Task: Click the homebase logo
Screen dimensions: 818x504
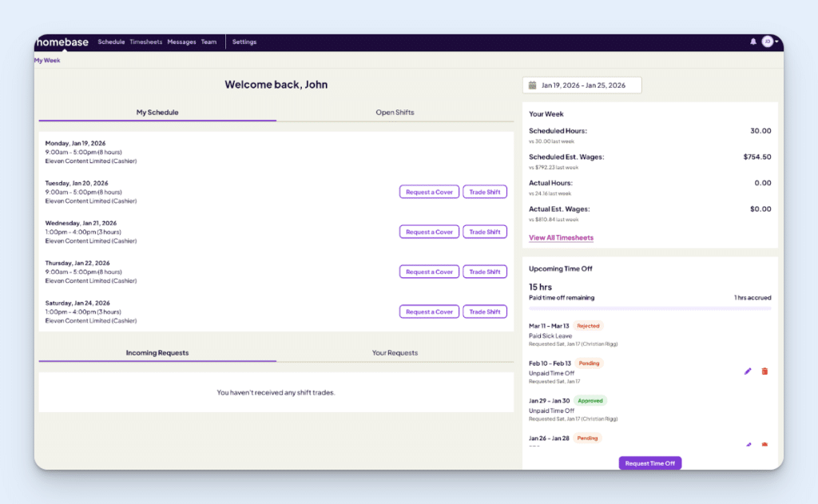Action: point(62,42)
